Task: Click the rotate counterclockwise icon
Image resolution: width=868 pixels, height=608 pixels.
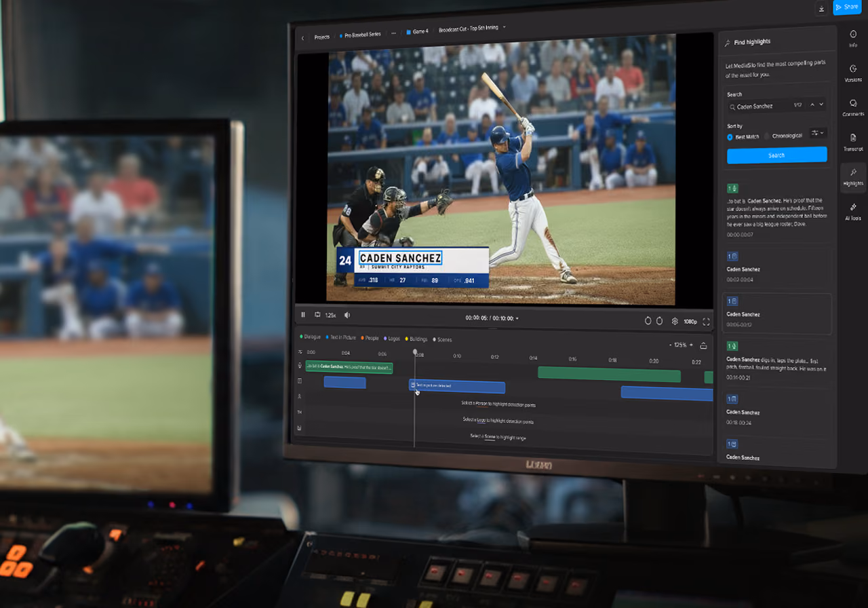Action: (x=648, y=321)
